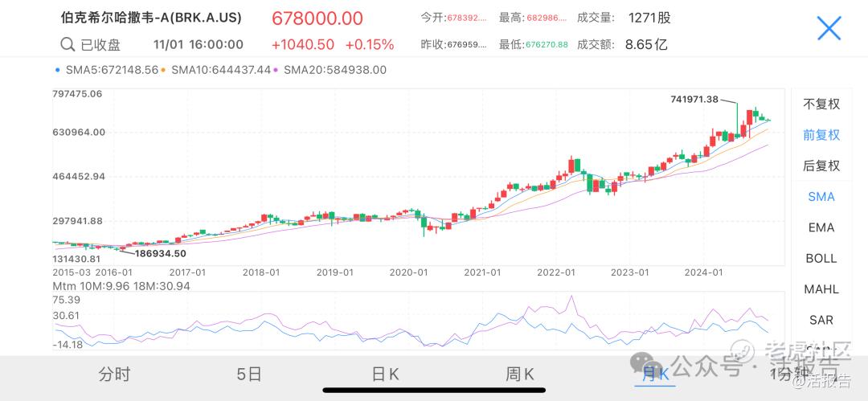Switch to the 5日 tab
Screen dimensions: 868x401
249,374
